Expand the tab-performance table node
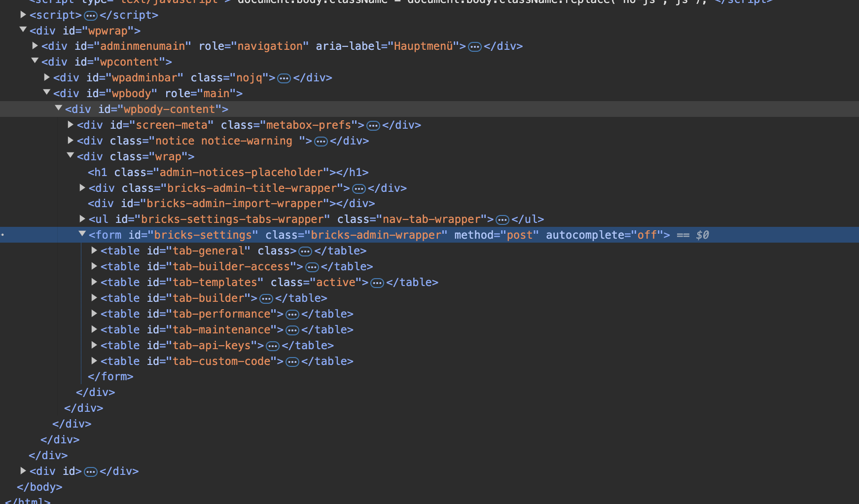The image size is (859, 504). tap(94, 313)
